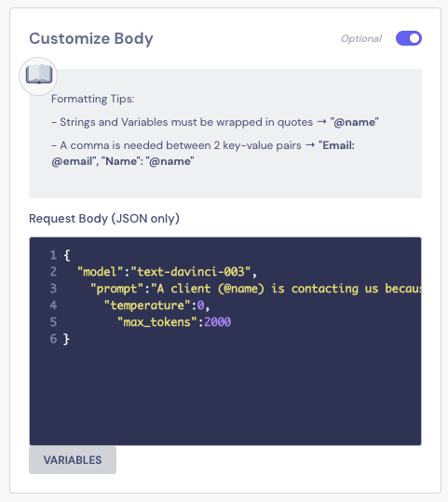The height and width of the screenshot is (502, 448).
Task: Click empty area below code in editor
Action: click(x=225, y=396)
